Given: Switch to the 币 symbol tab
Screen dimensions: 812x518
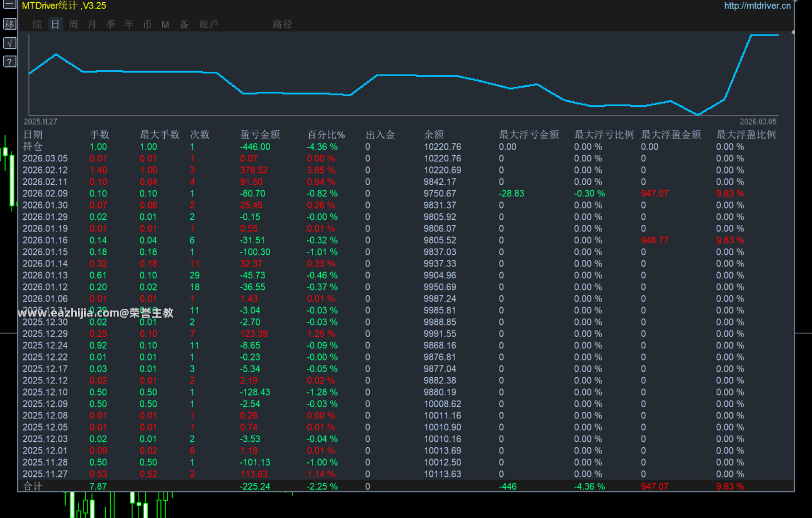Looking at the screenshot, I should (147, 24).
